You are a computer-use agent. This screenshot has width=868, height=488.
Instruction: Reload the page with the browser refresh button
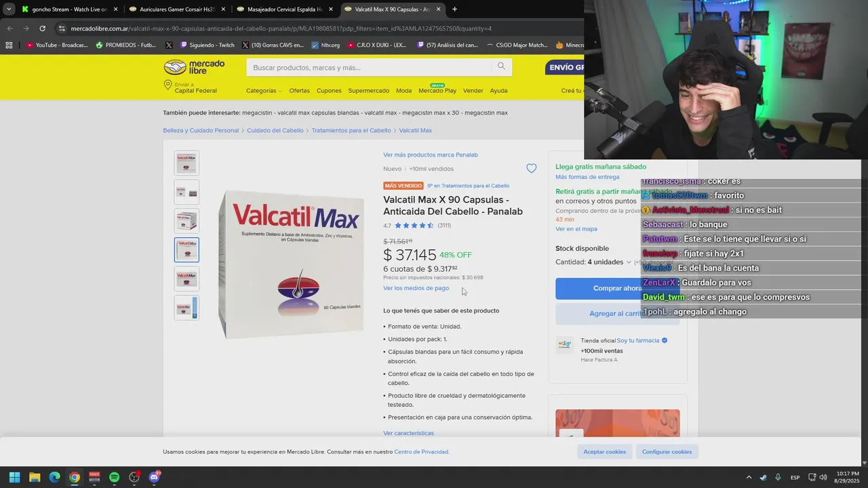pos(42,28)
